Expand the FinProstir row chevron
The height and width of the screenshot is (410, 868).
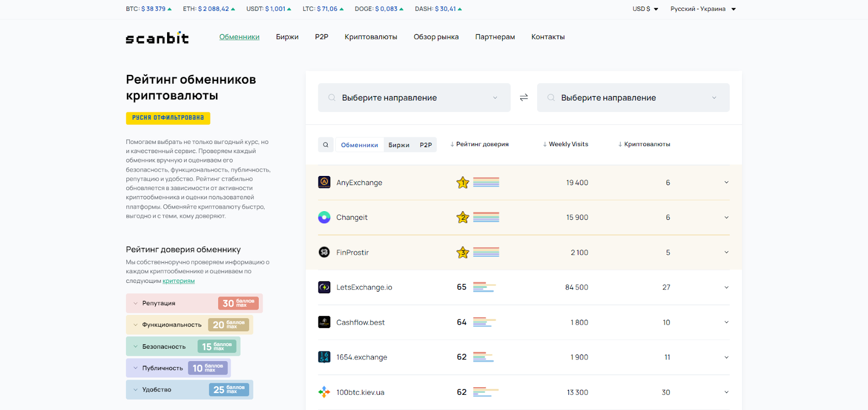coord(726,253)
